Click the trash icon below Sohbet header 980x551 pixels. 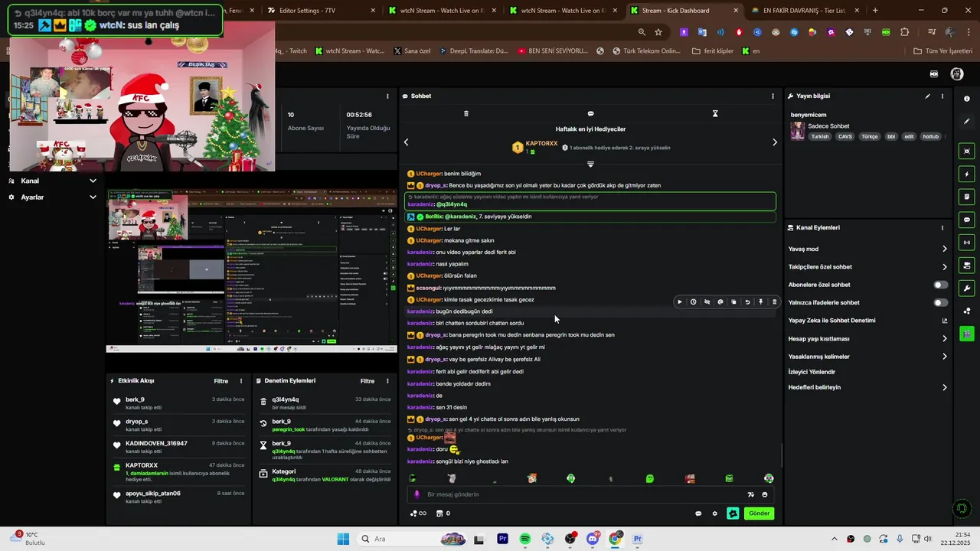(466, 113)
